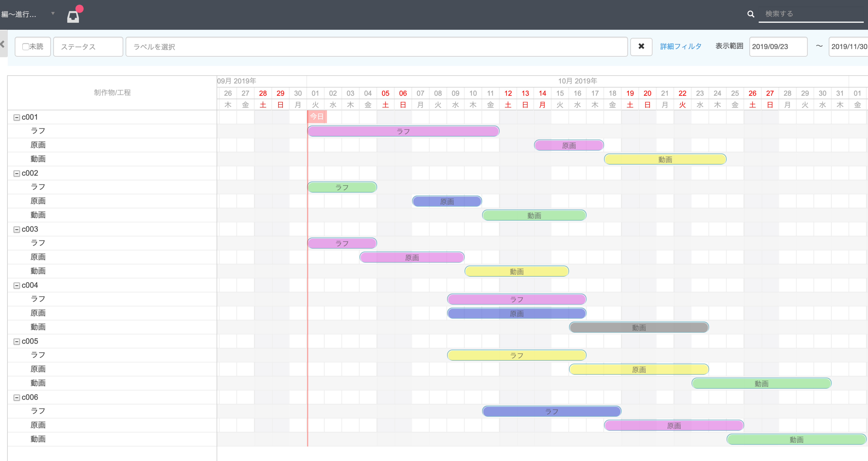This screenshot has height=461, width=868.
Task: Select the 原画 row under c001
Action: (112, 145)
